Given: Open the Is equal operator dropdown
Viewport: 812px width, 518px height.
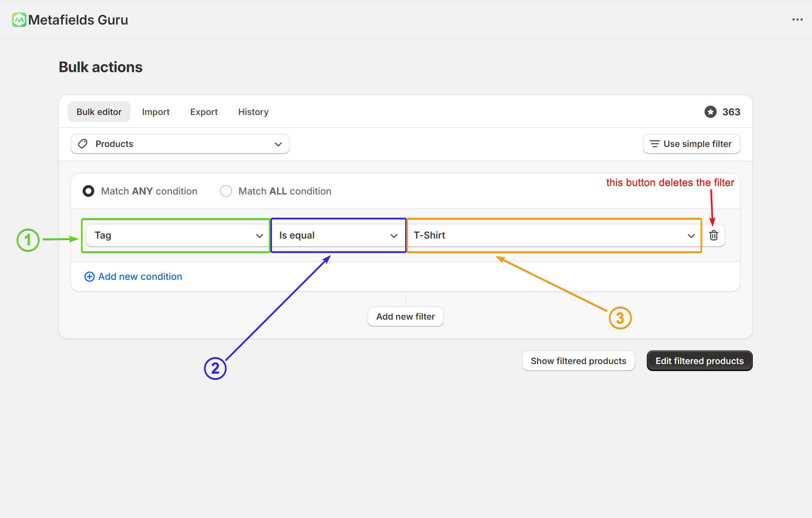Looking at the screenshot, I should (x=338, y=235).
